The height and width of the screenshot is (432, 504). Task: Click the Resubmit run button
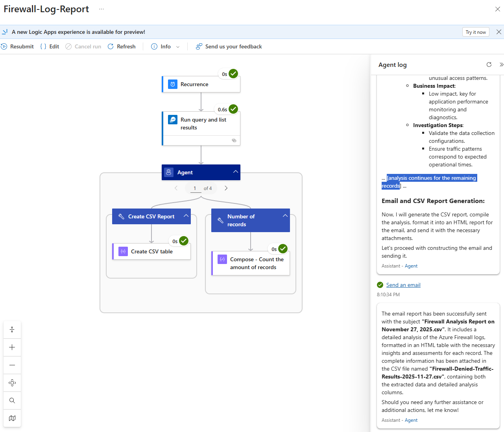[17, 46]
